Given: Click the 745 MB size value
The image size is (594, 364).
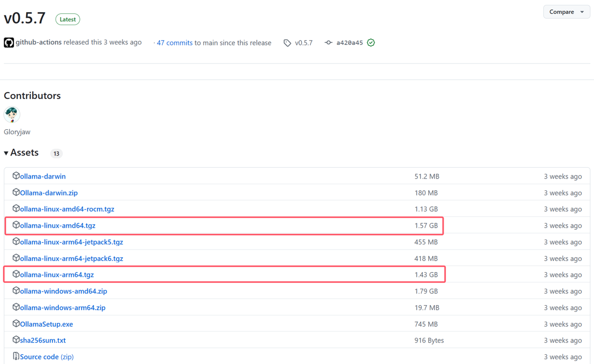Looking at the screenshot, I should click(x=426, y=324).
